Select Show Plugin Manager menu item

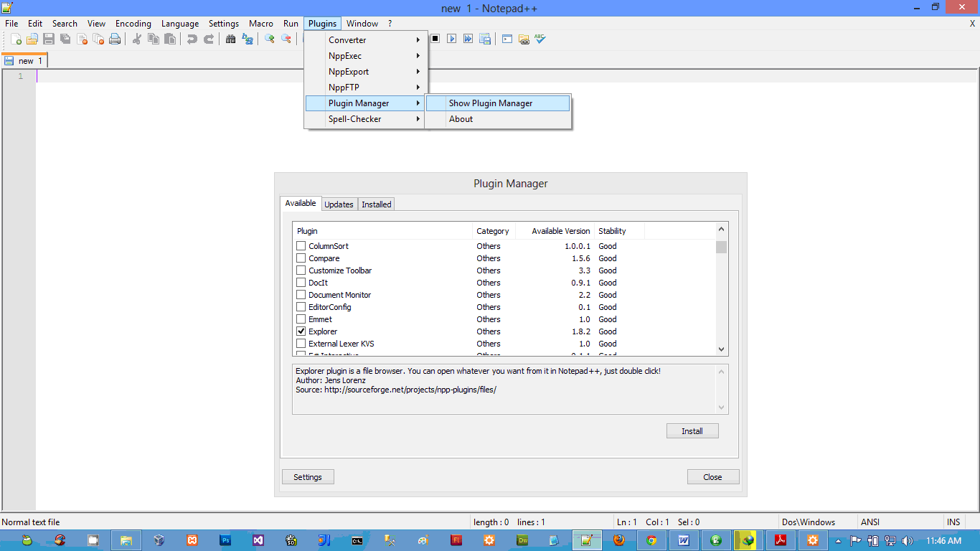click(x=491, y=103)
